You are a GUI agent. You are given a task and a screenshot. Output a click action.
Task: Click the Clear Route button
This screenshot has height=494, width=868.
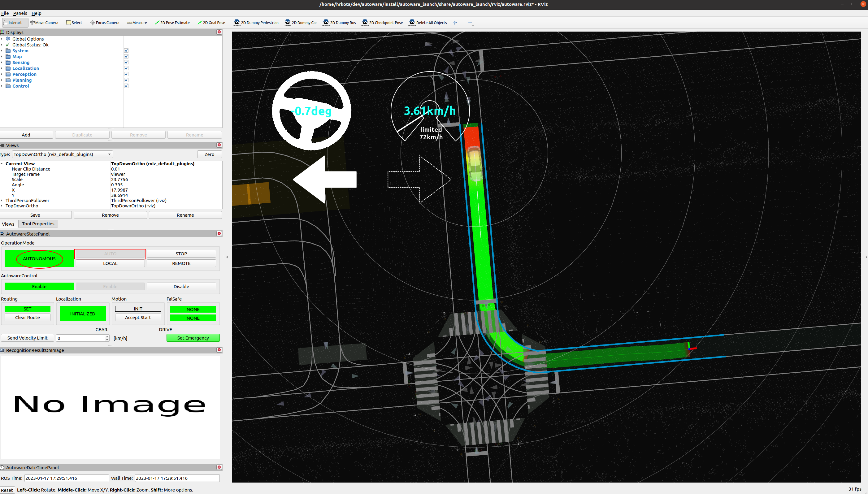[28, 318]
